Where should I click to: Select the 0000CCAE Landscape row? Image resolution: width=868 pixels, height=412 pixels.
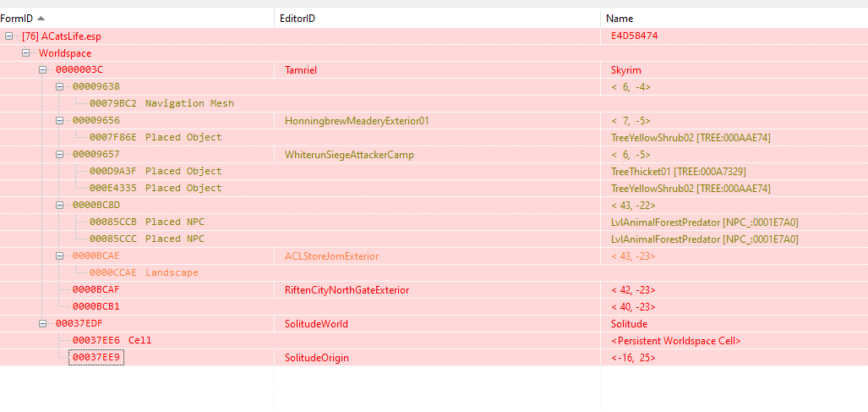tap(434, 272)
